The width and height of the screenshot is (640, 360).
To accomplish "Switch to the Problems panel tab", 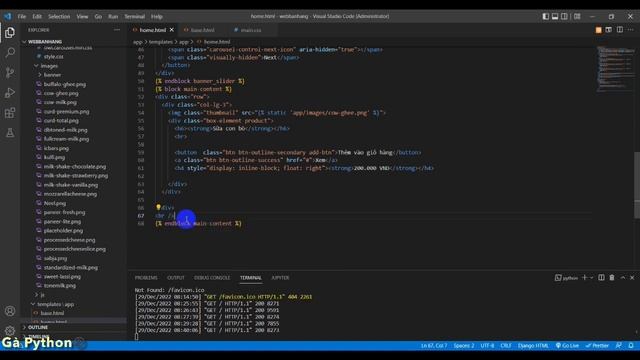I will (x=146, y=278).
